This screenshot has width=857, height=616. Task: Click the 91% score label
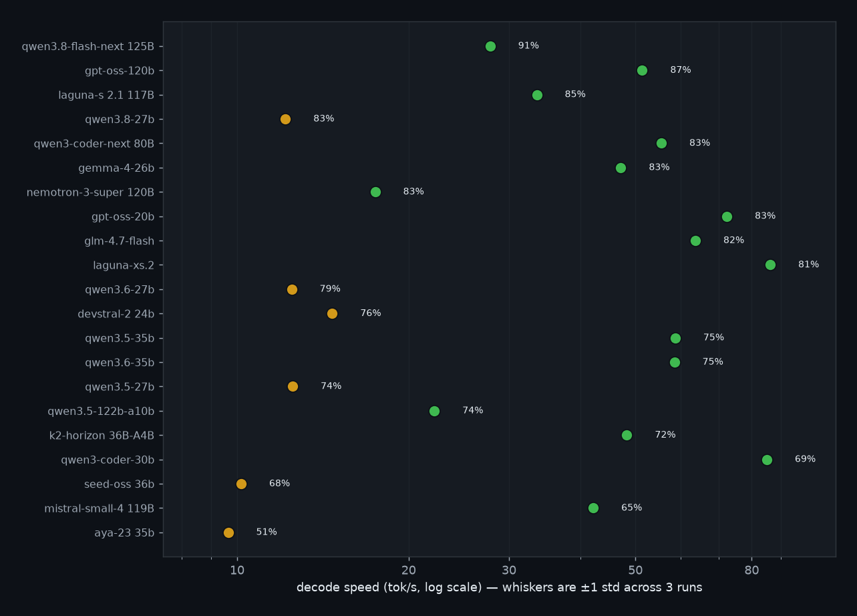click(528, 45)
